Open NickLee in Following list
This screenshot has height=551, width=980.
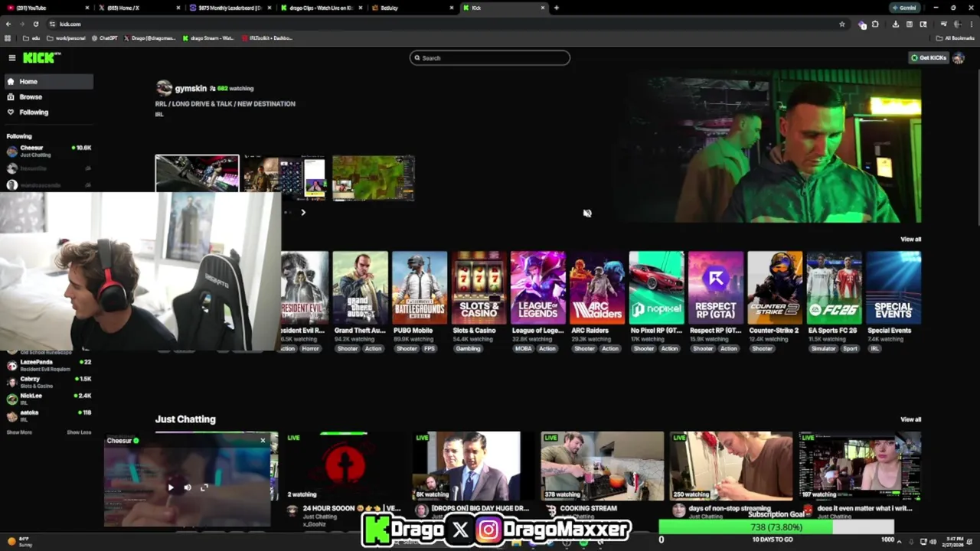click(x=48, y=399)
